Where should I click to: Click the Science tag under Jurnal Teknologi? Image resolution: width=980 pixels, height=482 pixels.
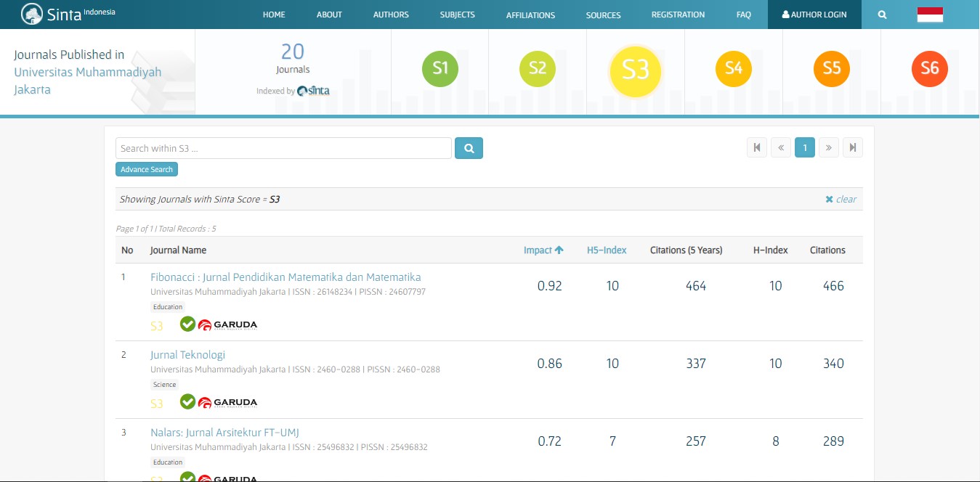pyautogui.click(x=165, y=385)
